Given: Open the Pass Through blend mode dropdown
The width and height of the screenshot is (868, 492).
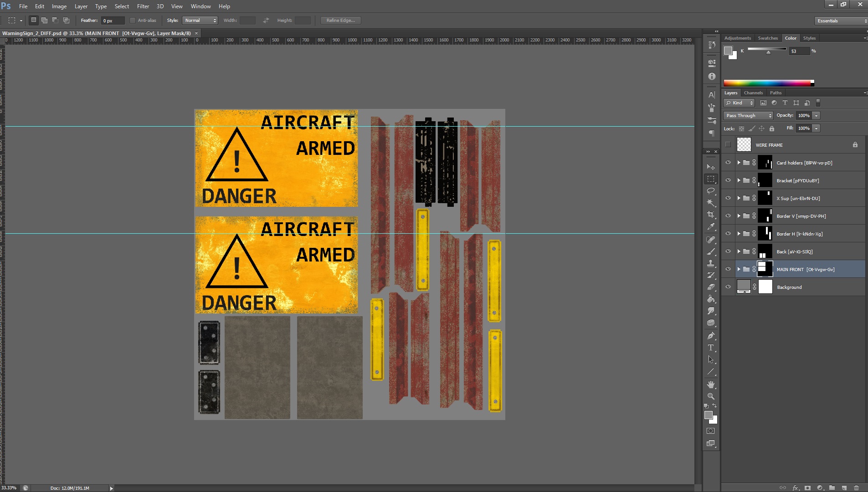Looking at the screenshot, I should point(748,116).
